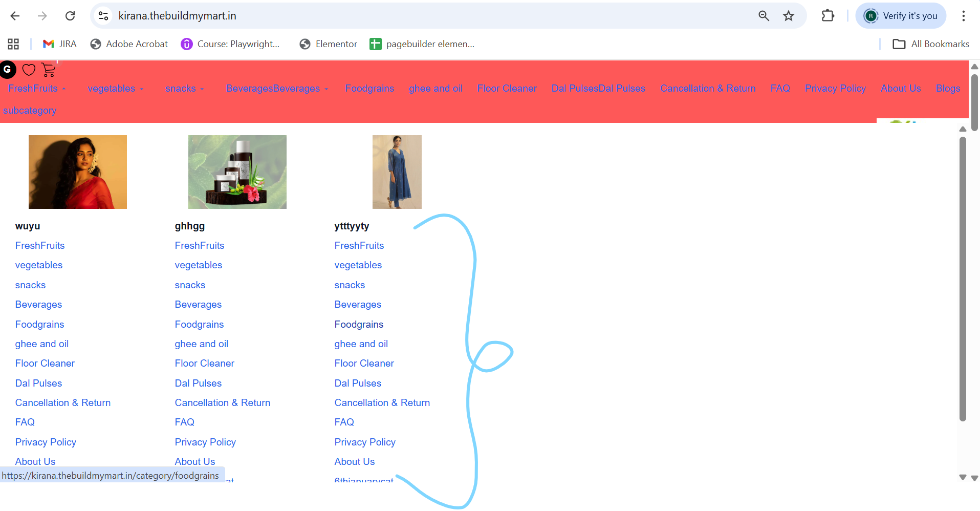The image size is (980, 511).
Task: Click the inner content vertical scrollbar
Action: click(x=963, y=279)
